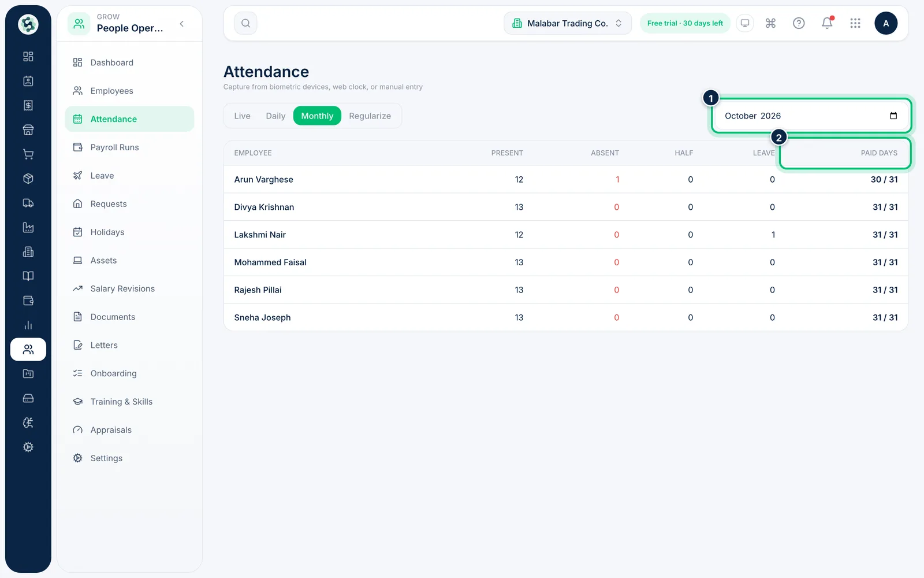Click the PAID DAYS column header
Screen dimensions: 924x578
pos(879,153)
